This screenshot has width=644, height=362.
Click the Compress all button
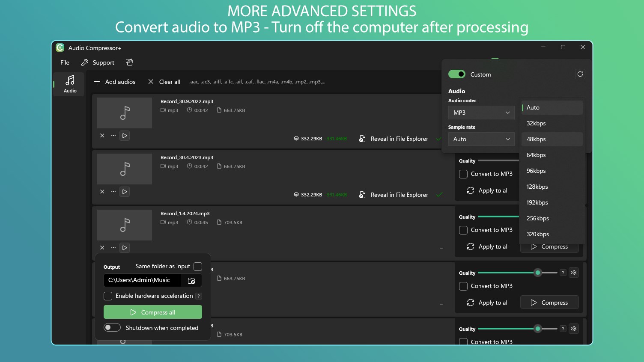coord(153,312)
